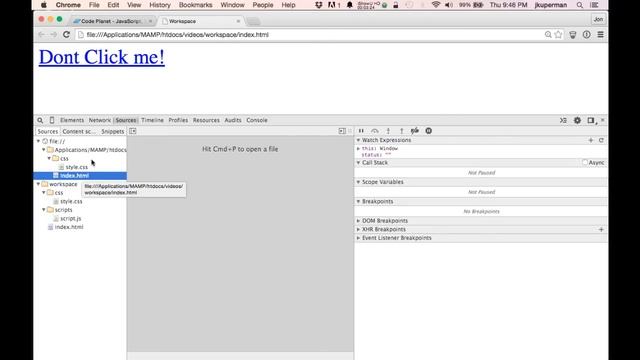Image resolution: width=640 pixels, height=360 pixels.
Task: Collapse the scripts folder
Action: click(44, 210)
